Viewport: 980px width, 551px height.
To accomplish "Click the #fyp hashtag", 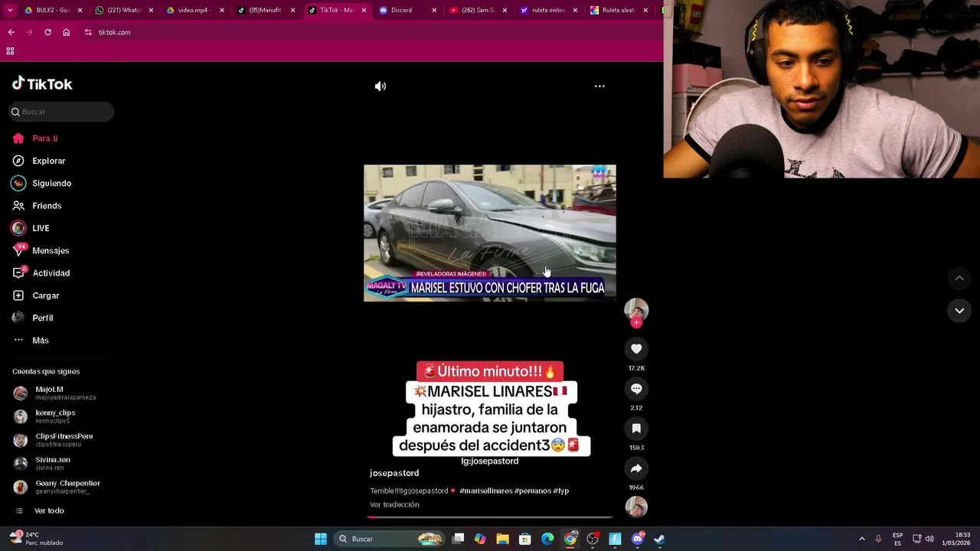I will pos(561,491).
